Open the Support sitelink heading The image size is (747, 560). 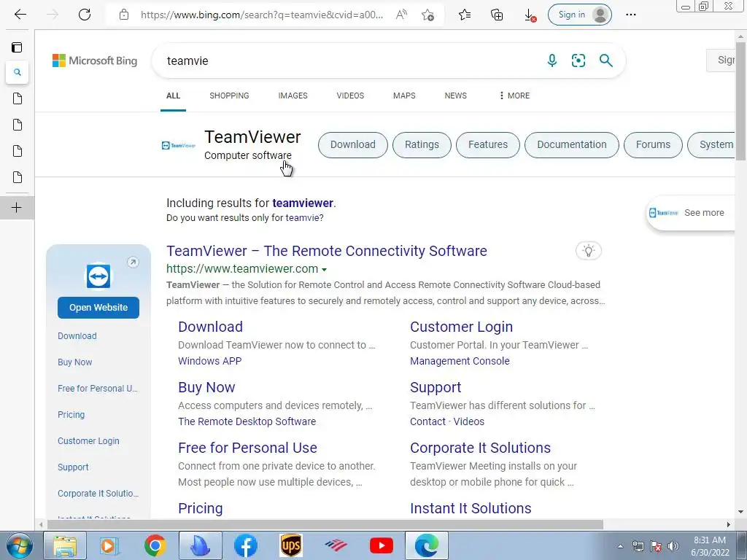pyautogui.click(x=436, y=388)
